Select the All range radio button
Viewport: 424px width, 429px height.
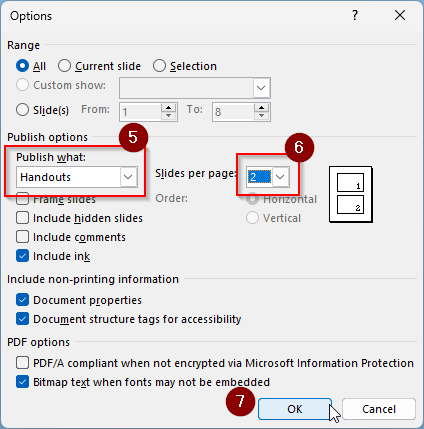tap(22, 66)
